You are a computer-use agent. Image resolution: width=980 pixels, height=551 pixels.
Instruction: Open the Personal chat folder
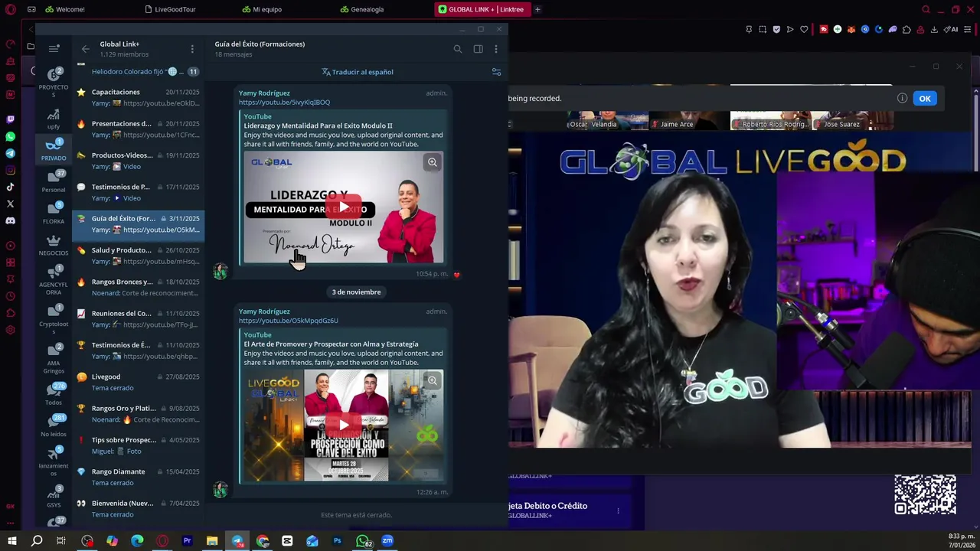[x=54, y=181]
